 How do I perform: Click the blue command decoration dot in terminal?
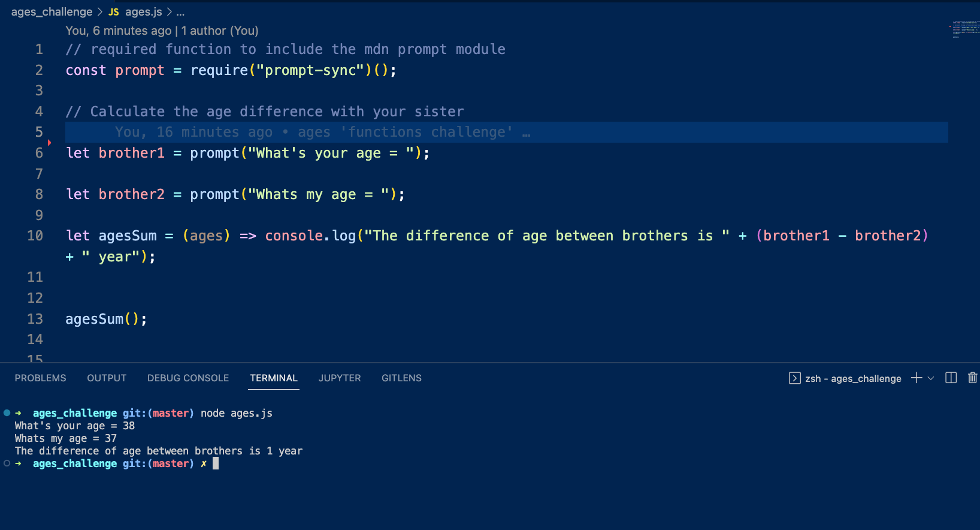[7, 412]
